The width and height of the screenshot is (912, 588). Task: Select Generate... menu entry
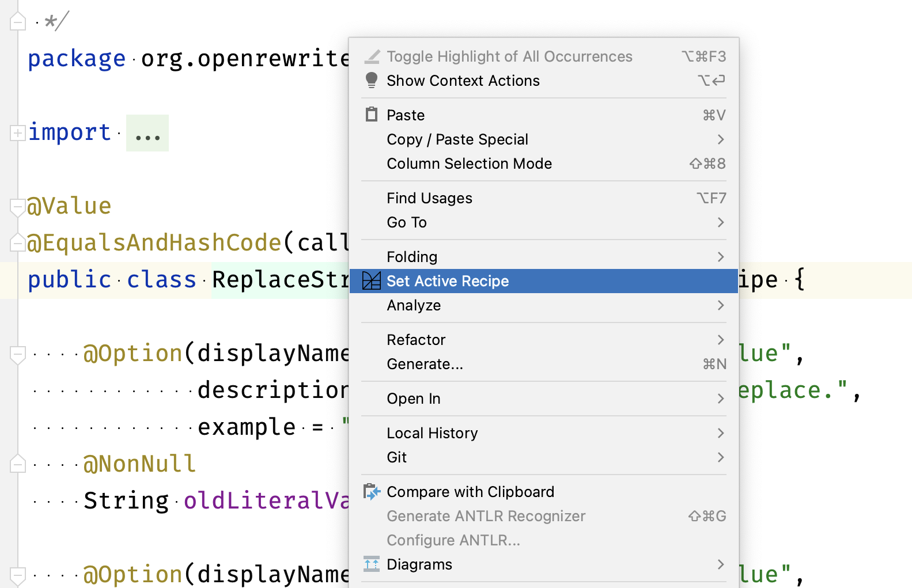point(544,364)
